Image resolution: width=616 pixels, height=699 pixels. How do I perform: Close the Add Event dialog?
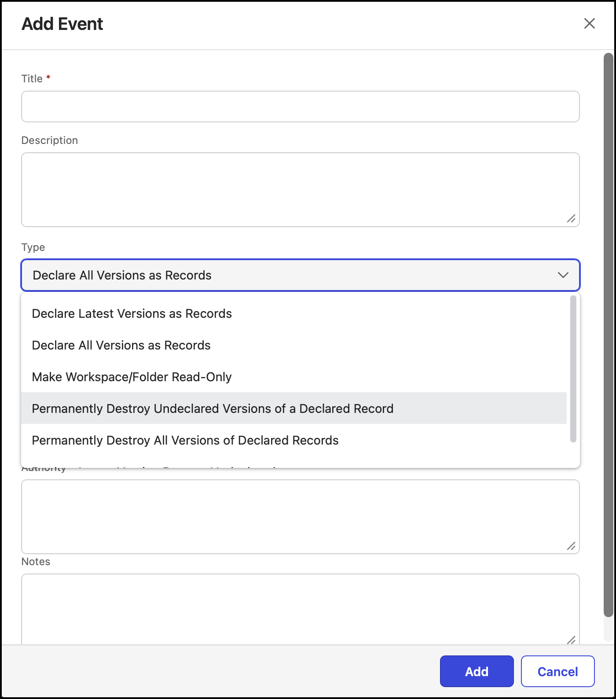coord(589,23)
